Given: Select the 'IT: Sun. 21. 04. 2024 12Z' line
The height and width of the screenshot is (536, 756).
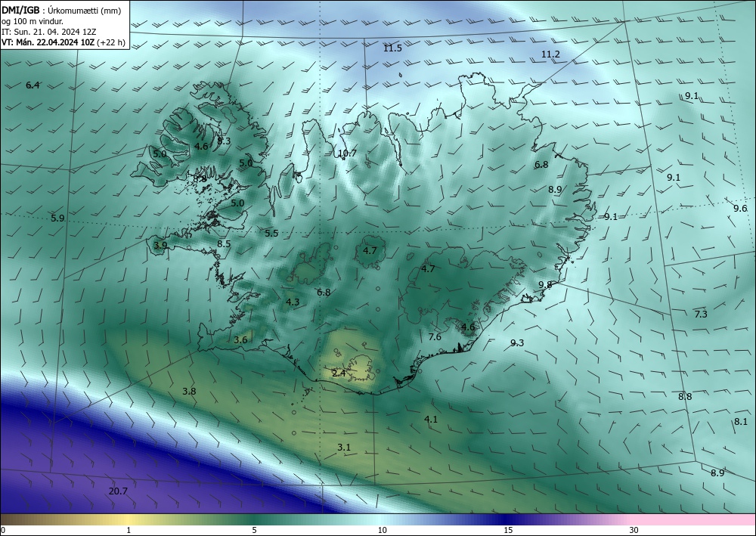Looking at the screenshot, I should (x=48, y=32).
